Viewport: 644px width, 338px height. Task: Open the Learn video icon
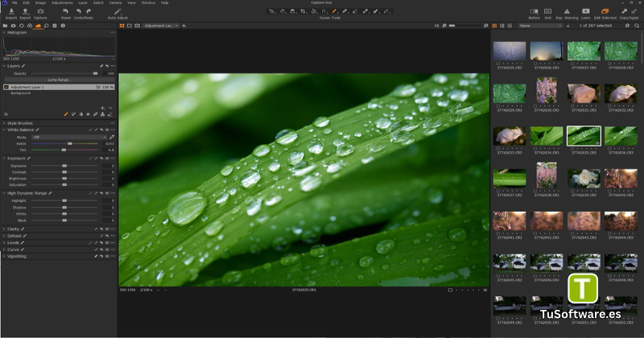pyautogui.click(x=586, y=11)
